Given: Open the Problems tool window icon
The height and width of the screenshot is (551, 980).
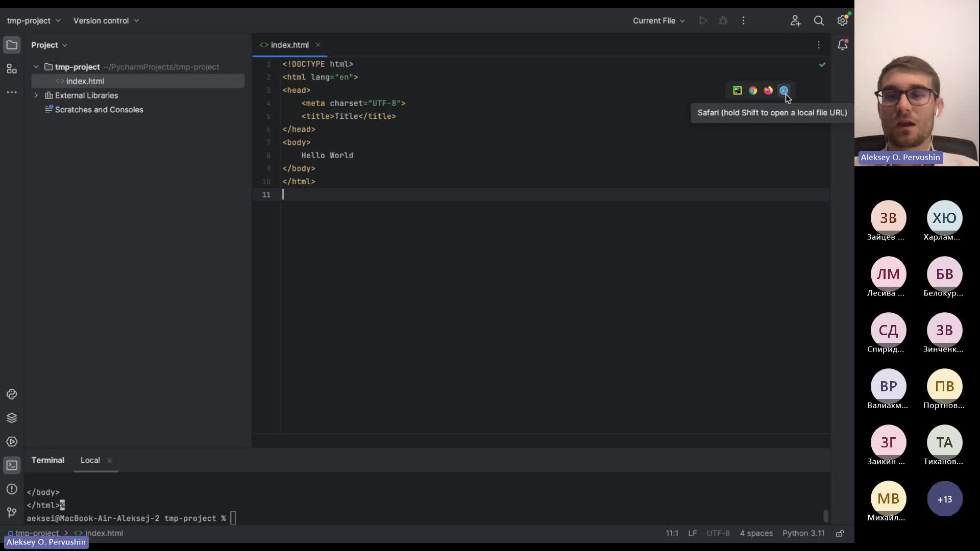Looking at the screenshot, I should [12, 489].
